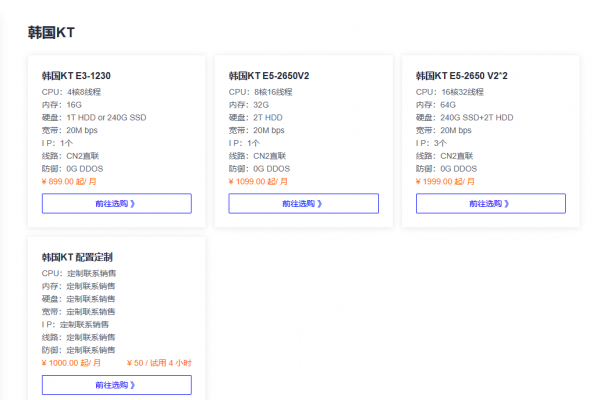
Task: Select the 硬盘: 2T HDD line
Action: tap(256, 118)
